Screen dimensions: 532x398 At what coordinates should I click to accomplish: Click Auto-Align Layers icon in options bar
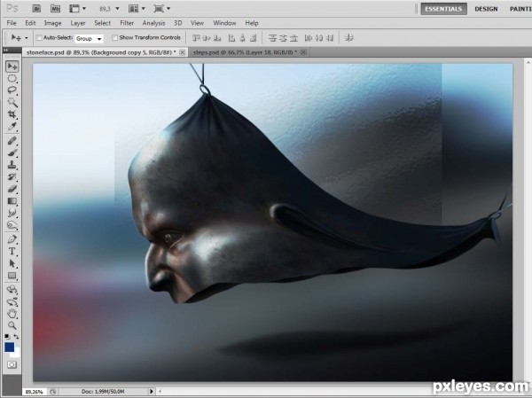coord(348,37)
